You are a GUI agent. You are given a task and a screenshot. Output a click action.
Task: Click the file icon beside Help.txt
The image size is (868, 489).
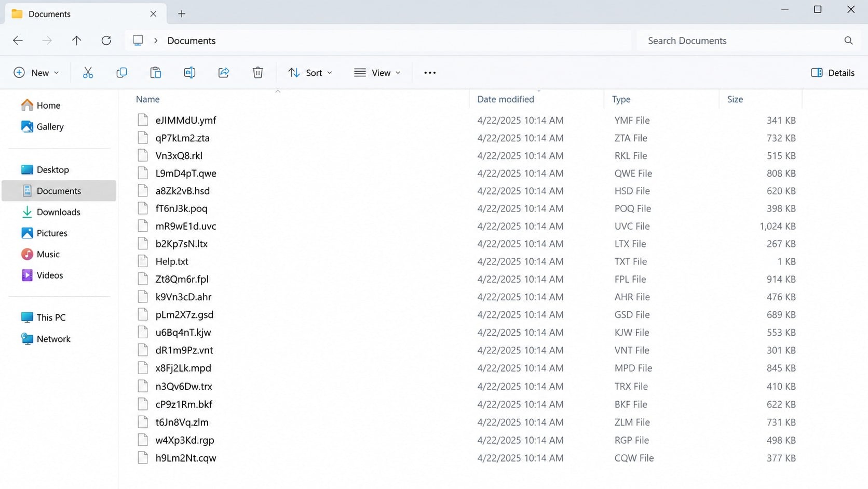pyautogui.click(x=143, y=261)
